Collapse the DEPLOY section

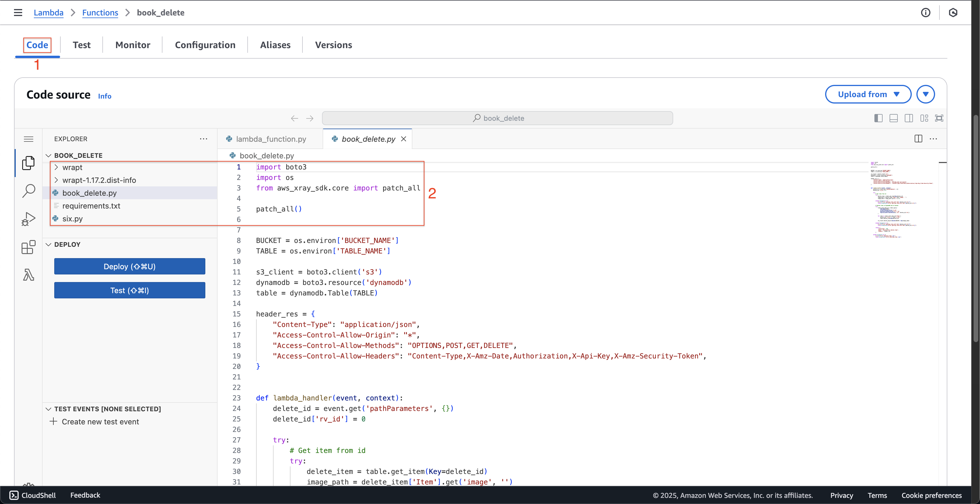tap(48, 245)
